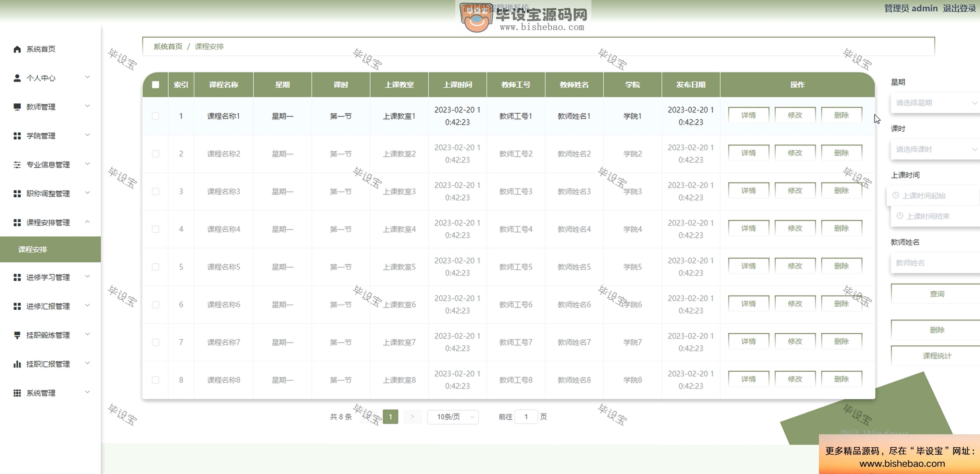Click 详情 for row 课程名称1
Viewport: 980px width, 474px height.
tap(748, 115)
